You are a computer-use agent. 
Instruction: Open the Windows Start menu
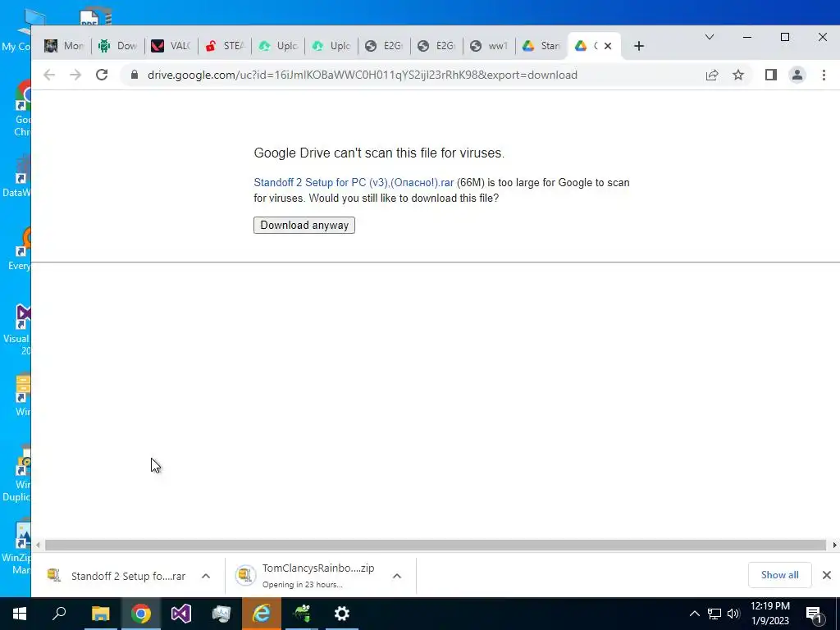(x=20, y=614)
